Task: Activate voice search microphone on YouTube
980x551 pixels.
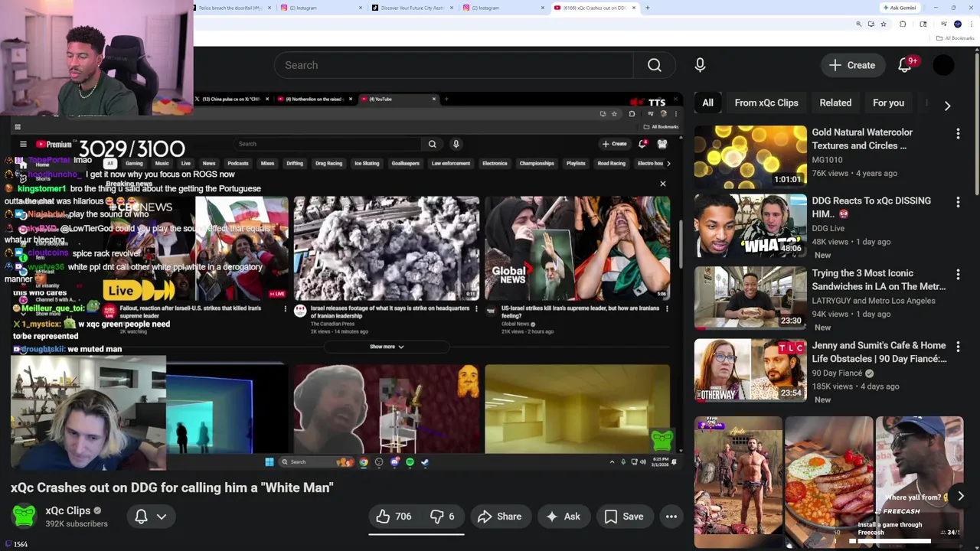Action: 700,65
